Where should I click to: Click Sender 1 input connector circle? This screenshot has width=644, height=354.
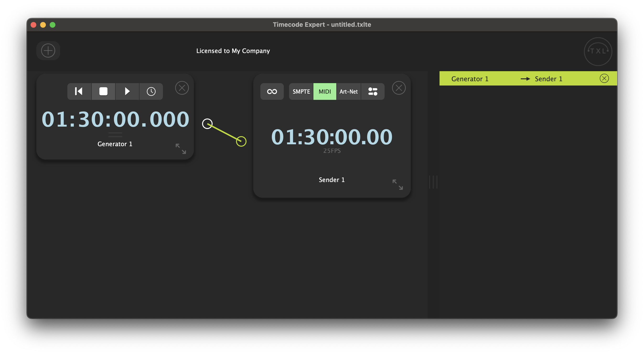point(241,141)
